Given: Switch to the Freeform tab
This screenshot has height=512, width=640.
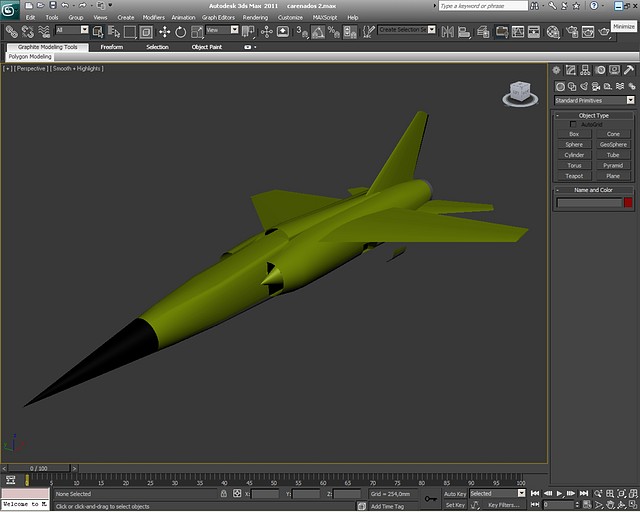Looking at the screenshot, I should coord(111,47).
